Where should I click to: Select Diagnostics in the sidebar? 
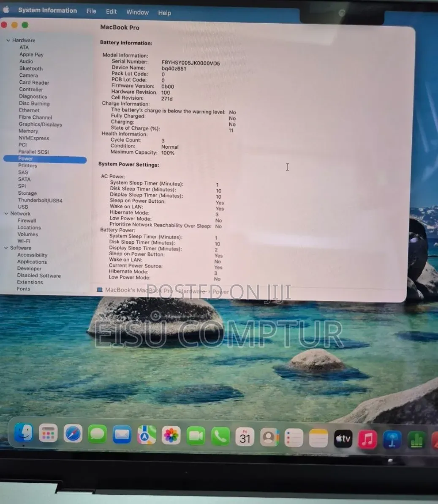(33, 96)
